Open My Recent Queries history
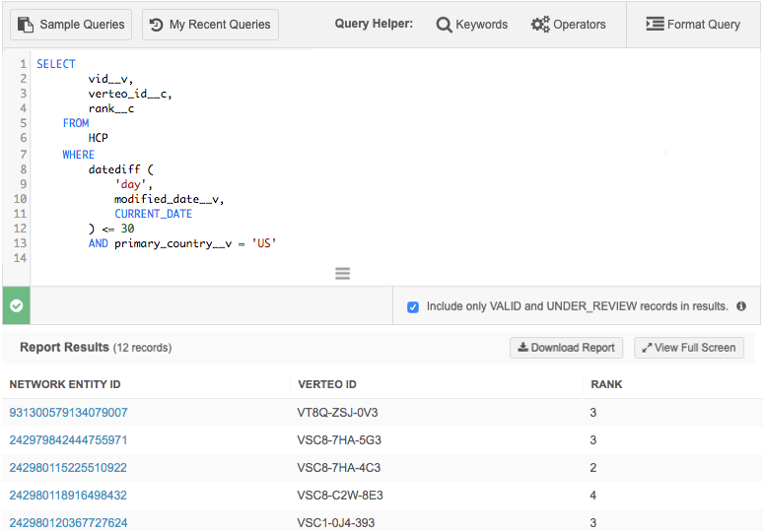The image size is (763, 532). (x=211, y=25)
